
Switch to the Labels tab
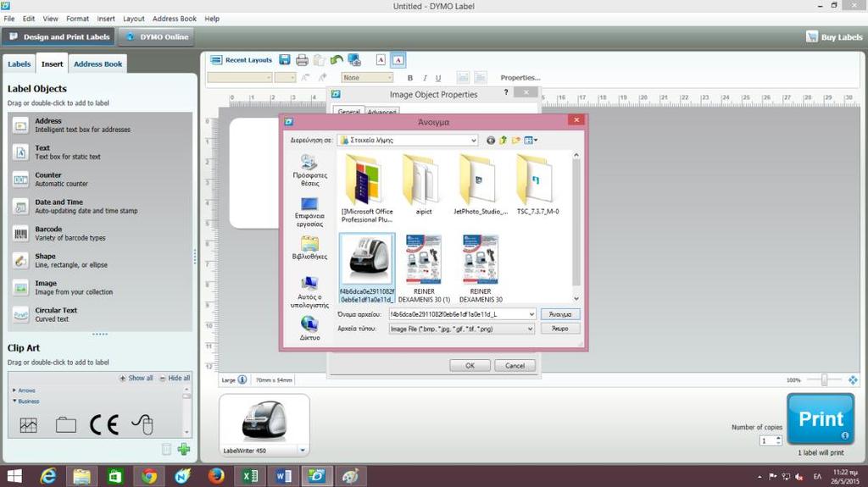point(19,64)
